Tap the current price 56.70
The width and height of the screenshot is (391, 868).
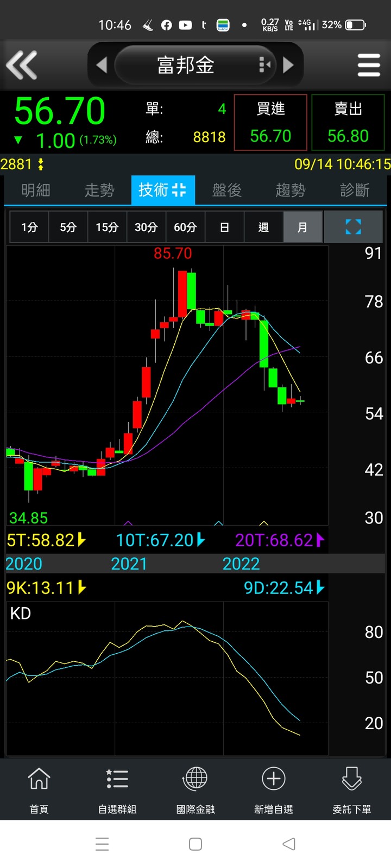click(60, 111)
